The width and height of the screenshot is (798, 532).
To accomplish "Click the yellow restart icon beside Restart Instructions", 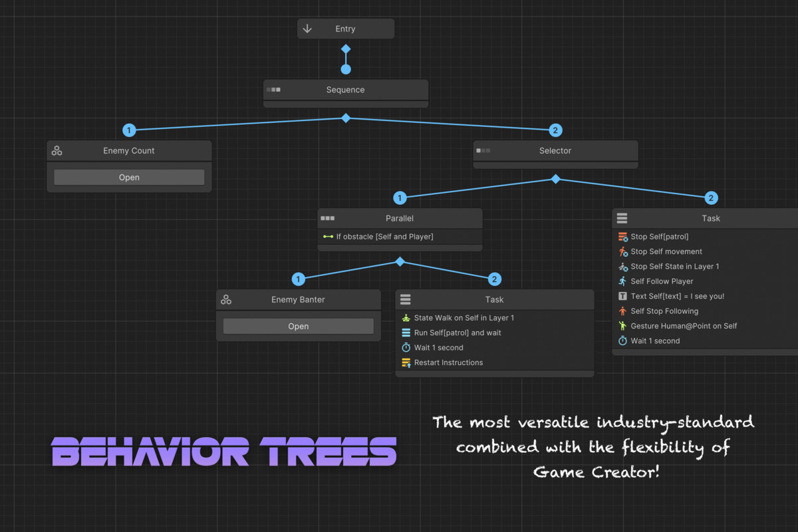I will [406, 362].
